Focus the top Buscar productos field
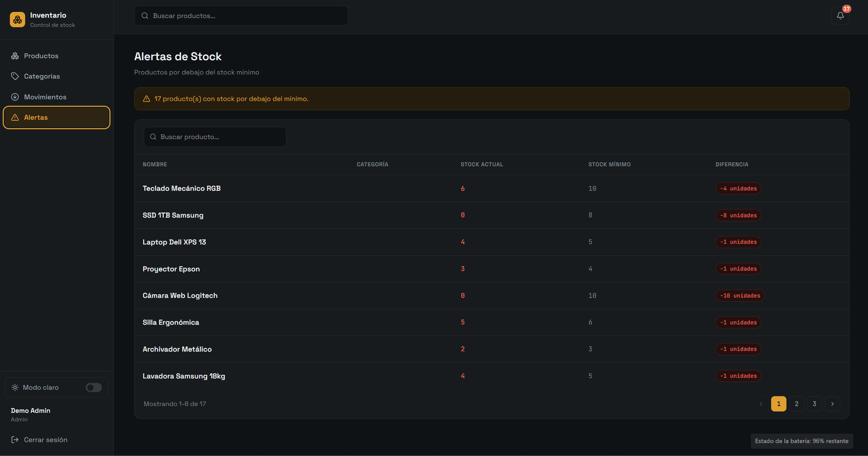Viewport: 868px width, 456px height. 241,16
